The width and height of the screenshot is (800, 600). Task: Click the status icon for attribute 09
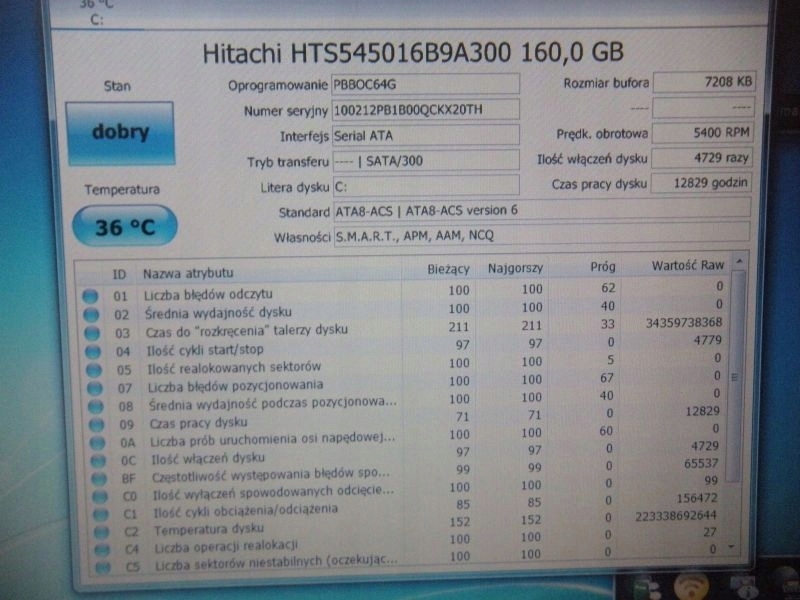[96, 424]
